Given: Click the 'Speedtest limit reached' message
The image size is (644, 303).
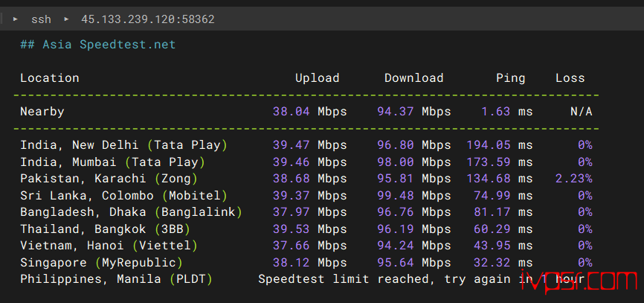Looking at the screenshot, I should click(x=422, y=280).
